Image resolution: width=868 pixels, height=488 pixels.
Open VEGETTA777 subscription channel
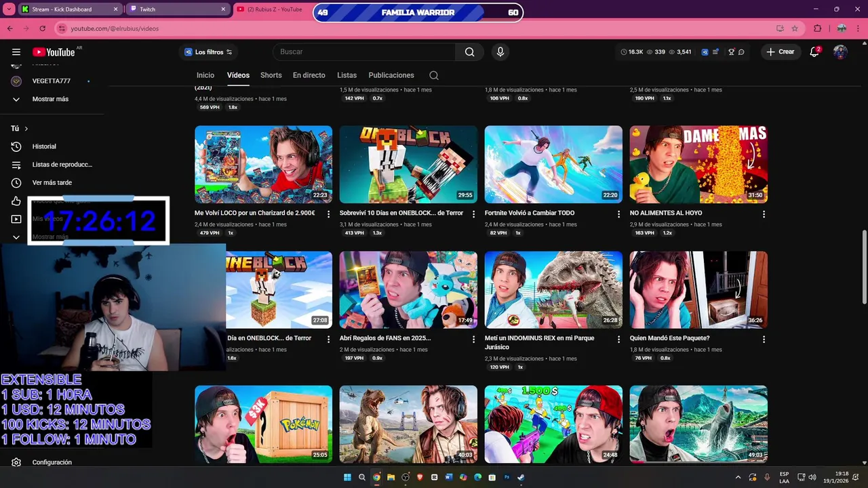tap(52, 81)
